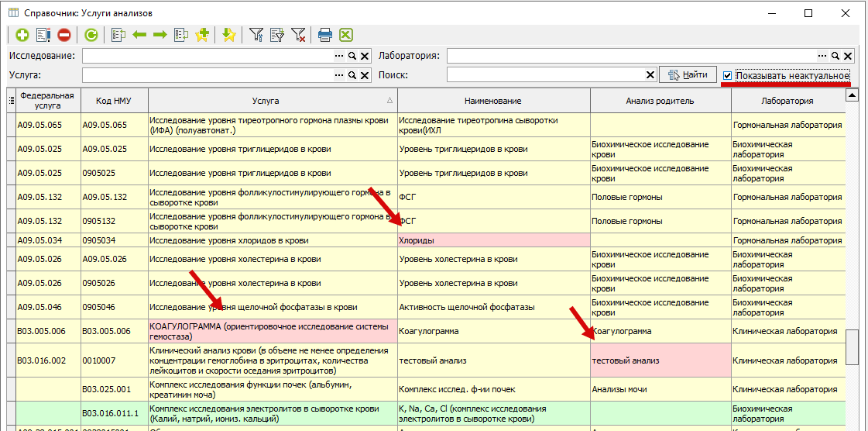Edit the selected record with the pencil-document icon

(x=43, y=36)
